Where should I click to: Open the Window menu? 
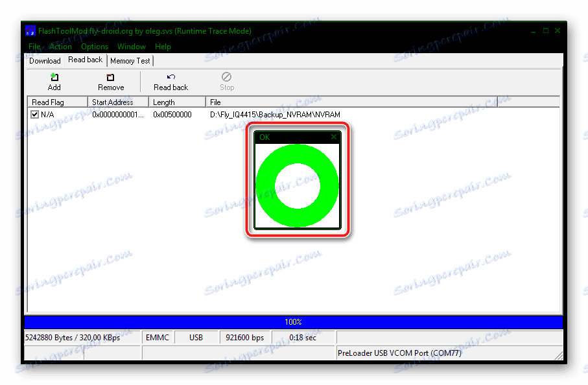[132, 46]
